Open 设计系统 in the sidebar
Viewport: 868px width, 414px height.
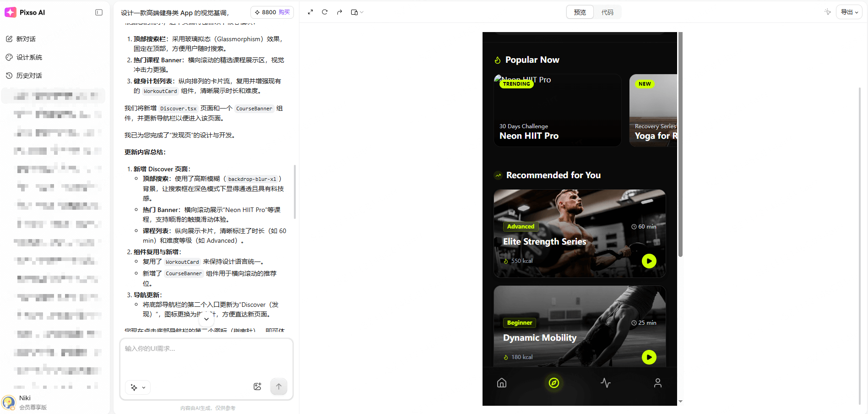[x=29, y=57]
